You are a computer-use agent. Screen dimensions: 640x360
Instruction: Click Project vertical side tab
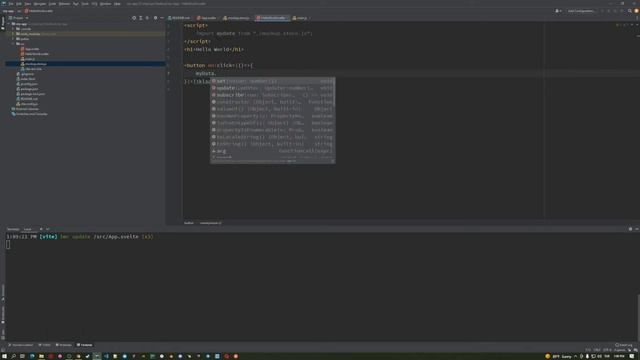[x=2, y=23]
